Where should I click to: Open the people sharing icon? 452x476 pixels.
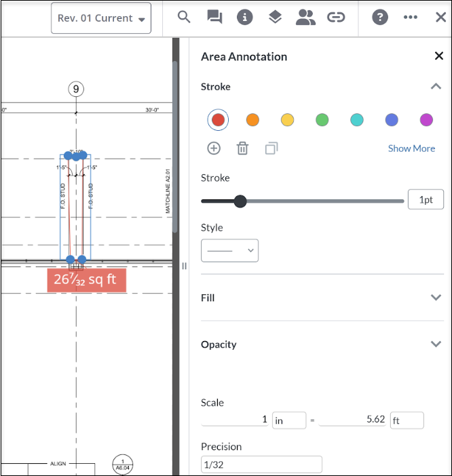coord(305,17)
